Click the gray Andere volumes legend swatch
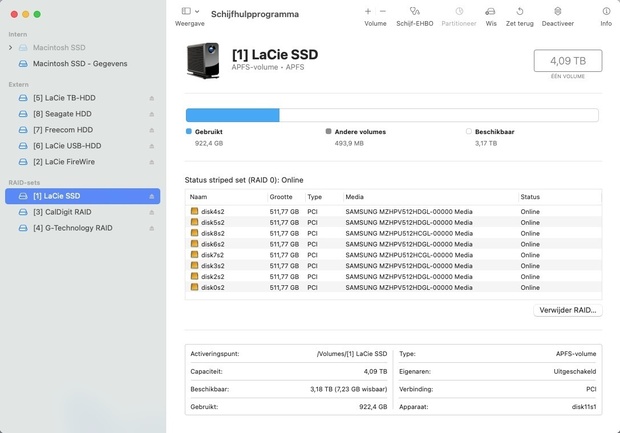 (x=328, y=131)
